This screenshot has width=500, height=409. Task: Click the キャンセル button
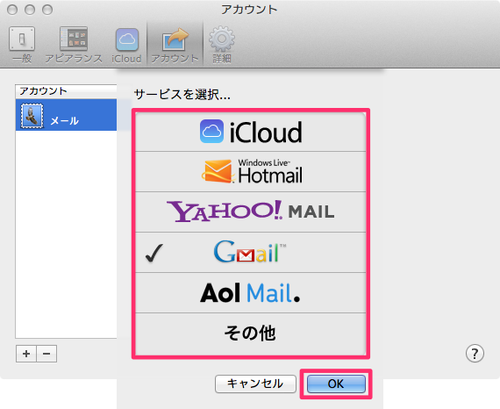pyautogui.click(x=256, y=384)
